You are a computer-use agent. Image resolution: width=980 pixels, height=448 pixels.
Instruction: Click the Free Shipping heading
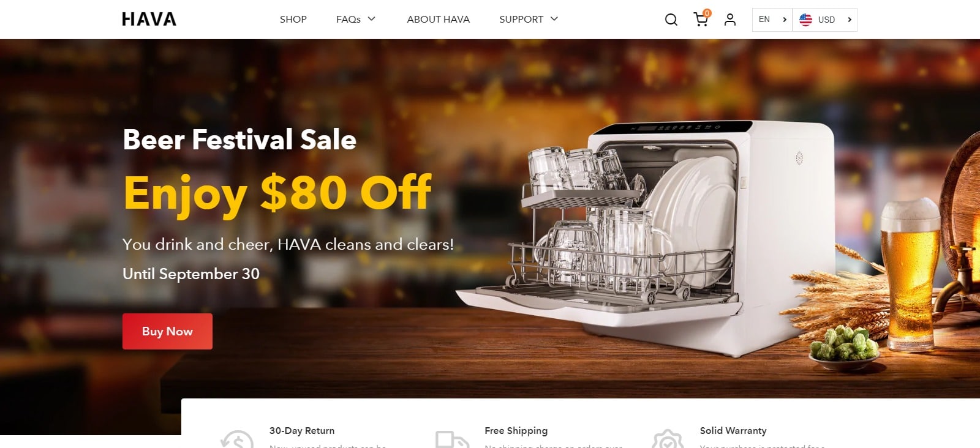click(516, 430)
